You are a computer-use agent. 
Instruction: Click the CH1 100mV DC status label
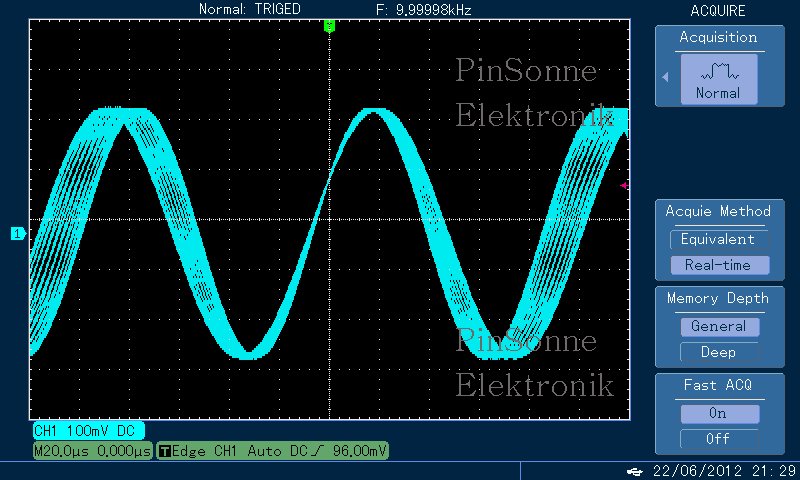(89, 431)
